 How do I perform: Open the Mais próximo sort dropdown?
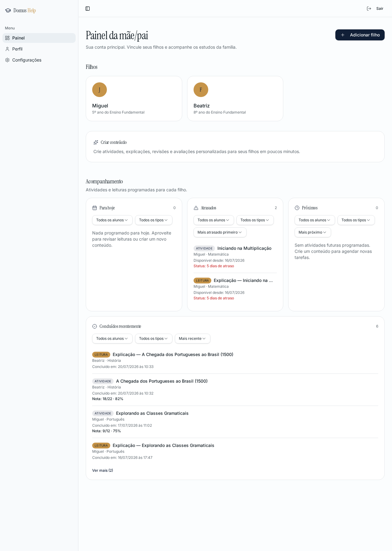pos(313,232)
